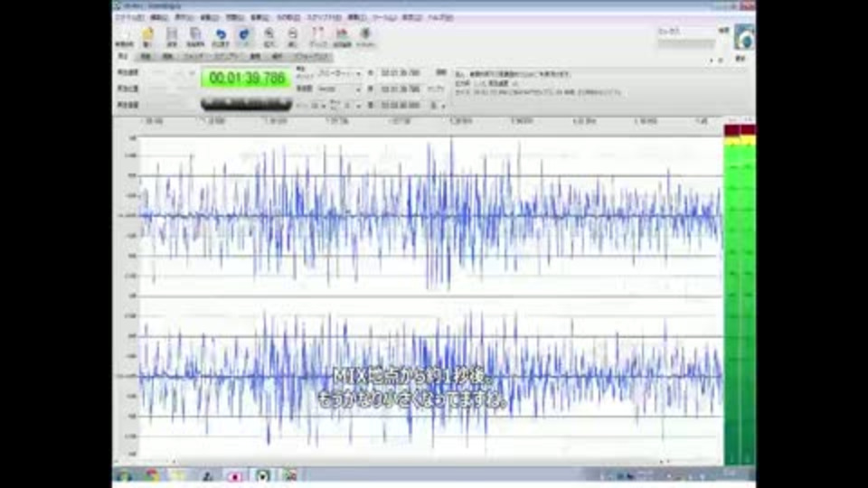This screenshot has width=868, height=488.
Task: Click the blue Redo arrow icon
Action: 243,36
